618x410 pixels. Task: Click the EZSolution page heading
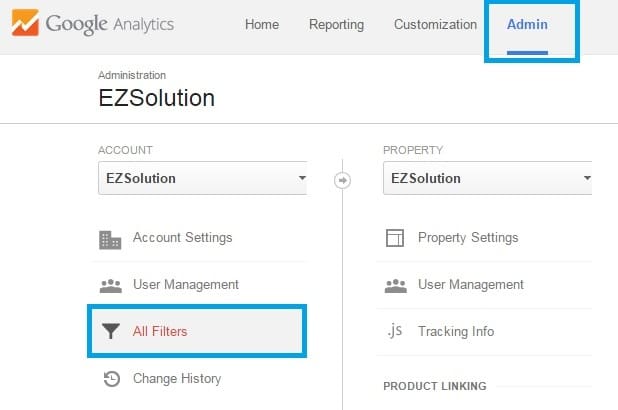tap(156, 98)
